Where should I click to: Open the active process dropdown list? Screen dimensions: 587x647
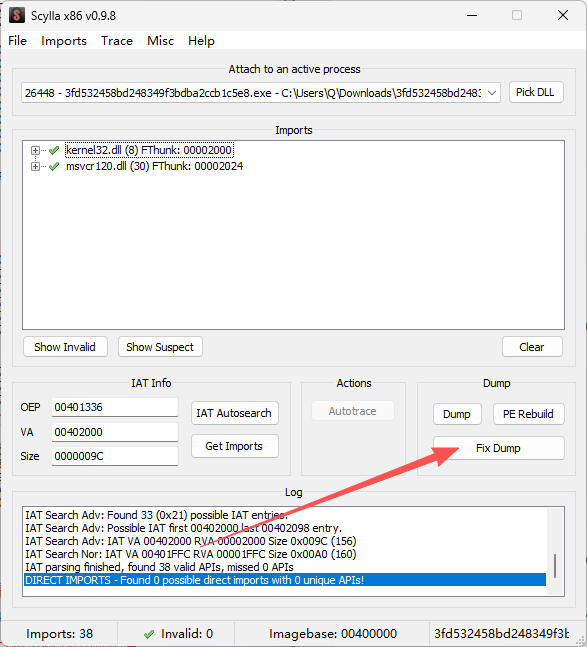492,93
